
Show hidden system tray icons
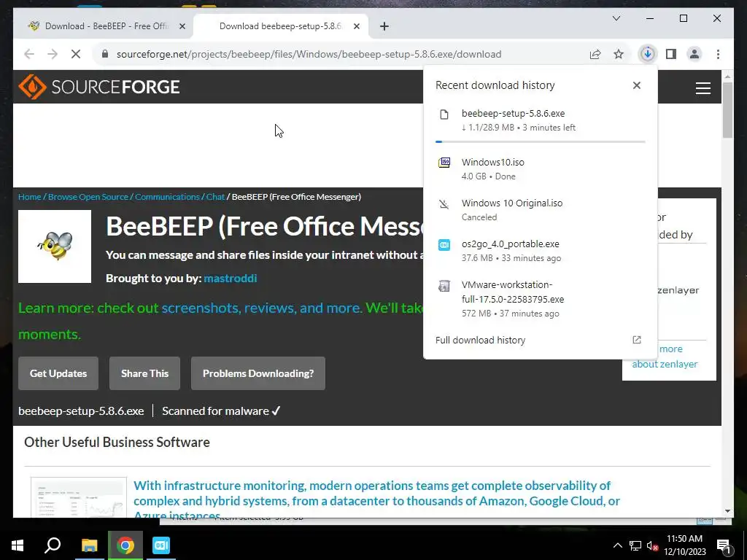[617, 545]
